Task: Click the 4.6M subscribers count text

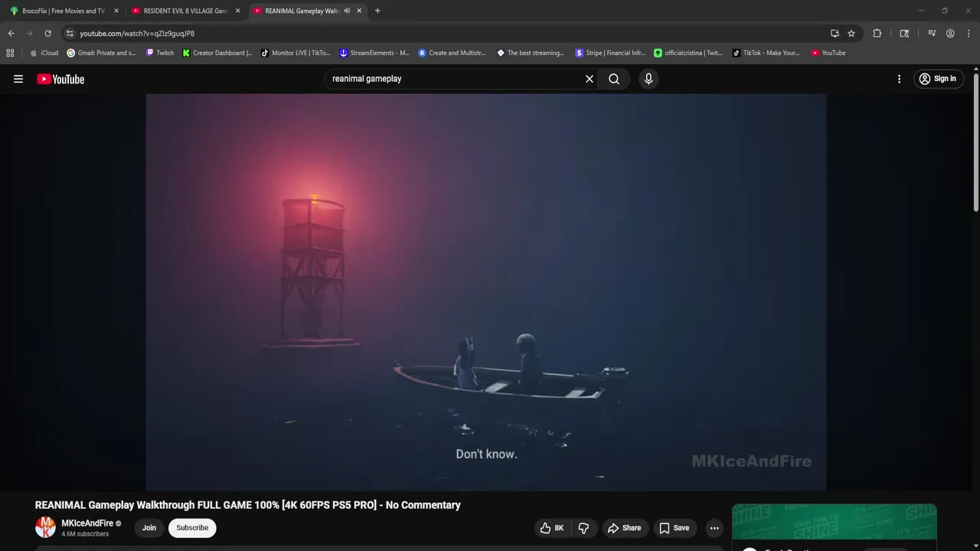Action: tap(85, 534)
